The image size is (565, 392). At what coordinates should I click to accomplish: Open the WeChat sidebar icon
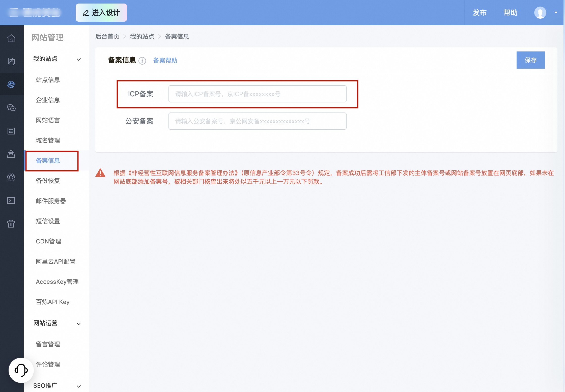coord(11,108)
